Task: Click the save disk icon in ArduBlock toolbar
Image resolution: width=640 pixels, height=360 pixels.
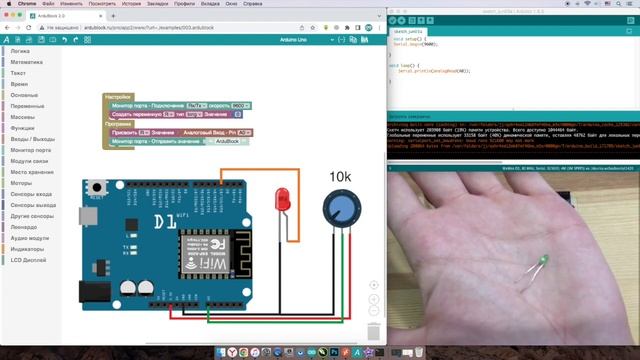Action: tap(41, 40)
